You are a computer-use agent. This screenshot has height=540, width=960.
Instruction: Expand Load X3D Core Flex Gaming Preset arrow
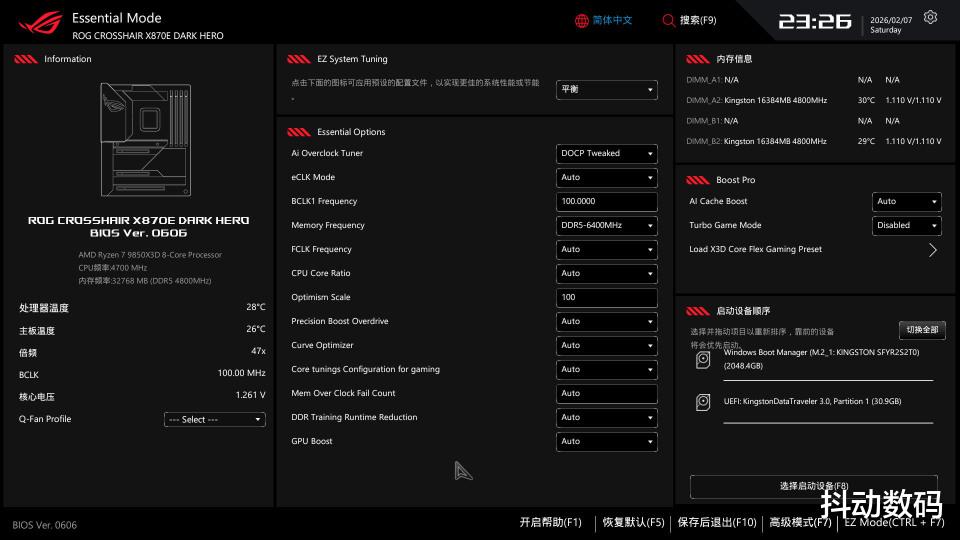pyautogui.click(x=932, y=250)
